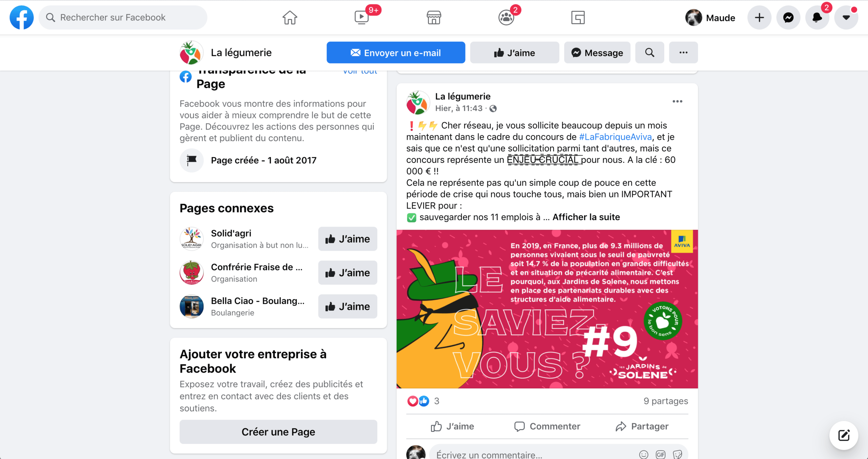The height and width of the screenshot is (459, 868).
Task: Open the post's three-dot options menu
Action: click(677, 101)
